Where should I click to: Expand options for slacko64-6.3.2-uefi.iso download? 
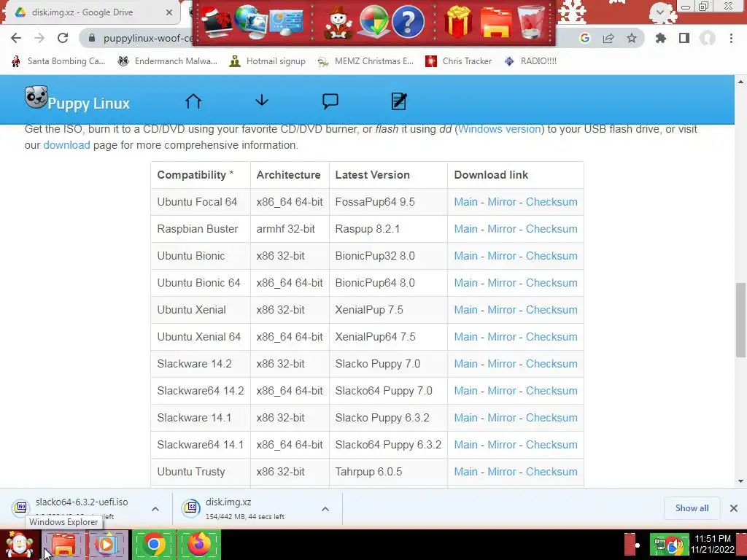[x=155, y=509]
